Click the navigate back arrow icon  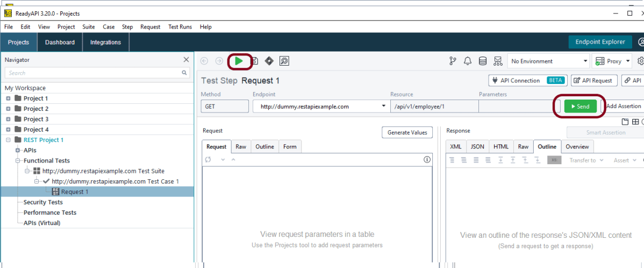click(x=204, y=61)
